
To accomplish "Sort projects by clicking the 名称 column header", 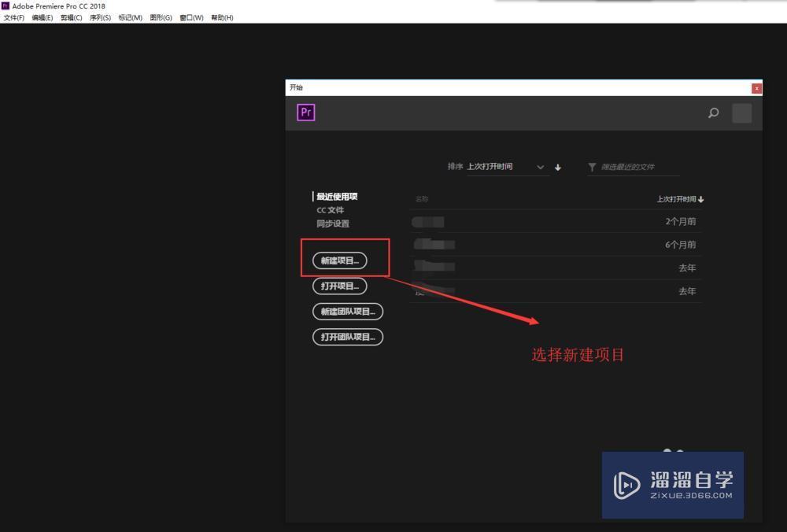I will pos(423,198).
